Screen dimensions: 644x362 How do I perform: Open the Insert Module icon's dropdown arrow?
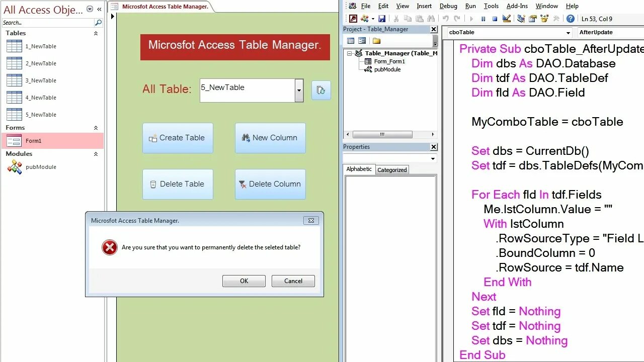[373, 19]
